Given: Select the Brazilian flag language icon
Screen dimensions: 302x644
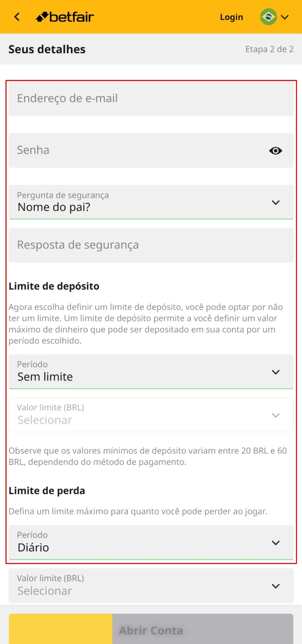Looking at the screenshot, I should click(x=268, y=17).
